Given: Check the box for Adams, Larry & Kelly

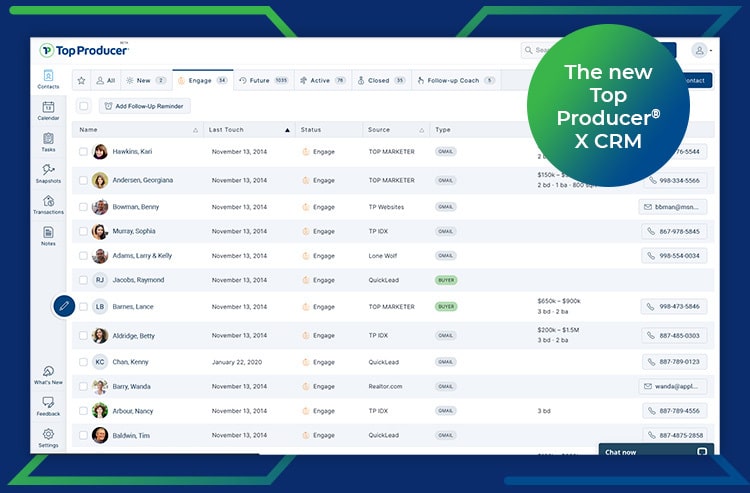Looking at the screenshot, I should coord(83,256).
